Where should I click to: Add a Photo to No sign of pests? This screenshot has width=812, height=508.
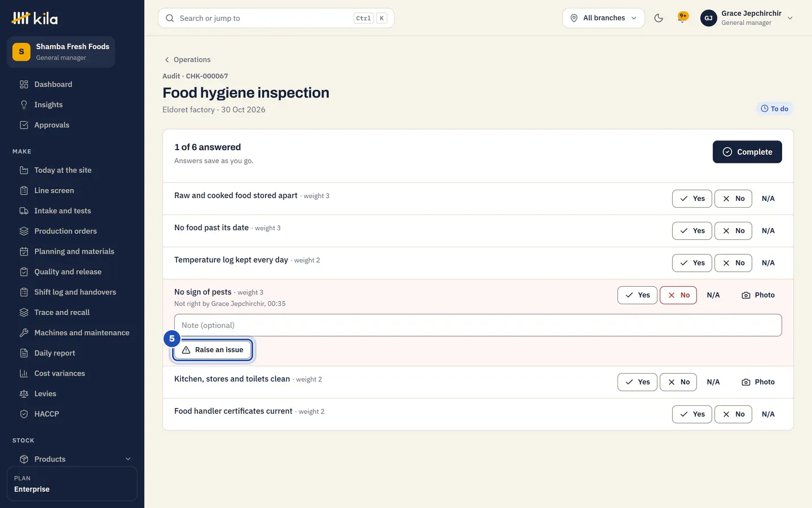coord(758,295)
